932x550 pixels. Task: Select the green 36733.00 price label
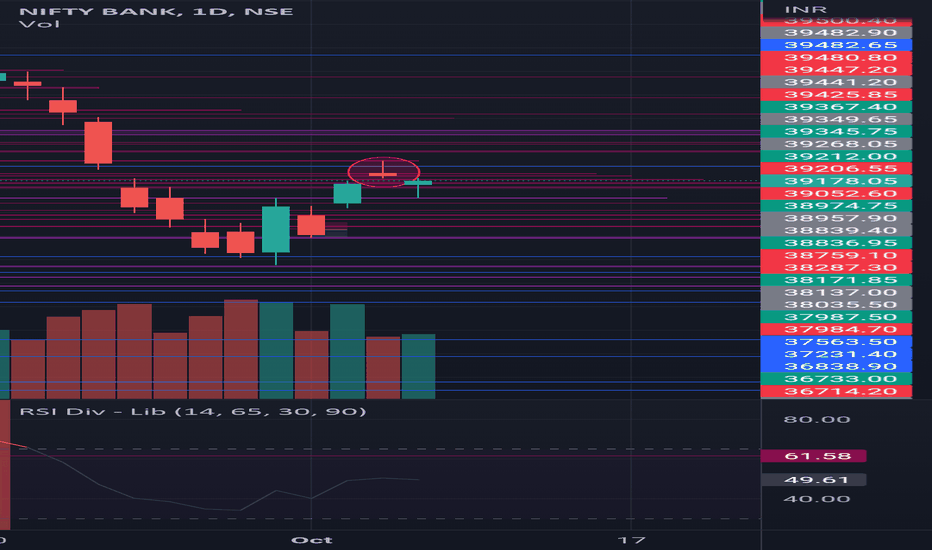836,379
